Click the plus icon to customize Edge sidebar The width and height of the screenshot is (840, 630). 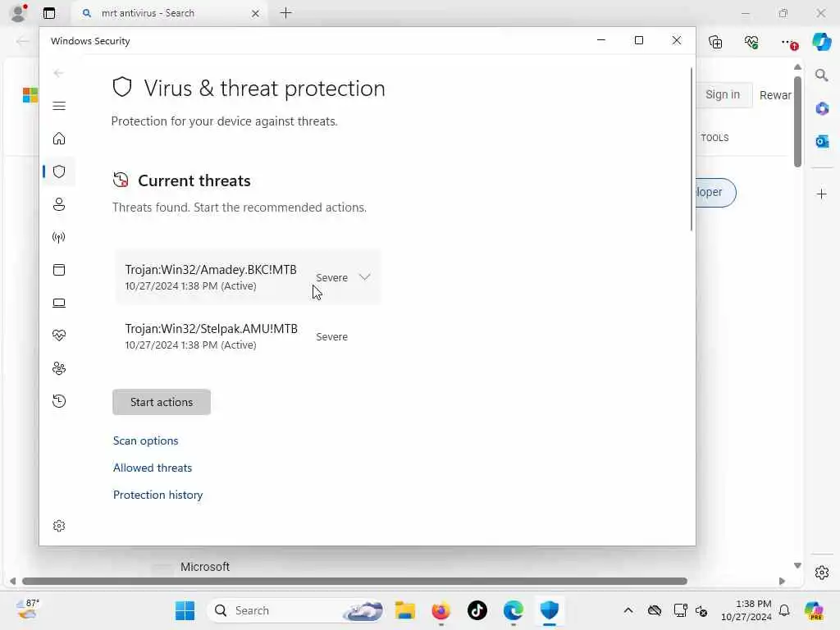point(822,194)
